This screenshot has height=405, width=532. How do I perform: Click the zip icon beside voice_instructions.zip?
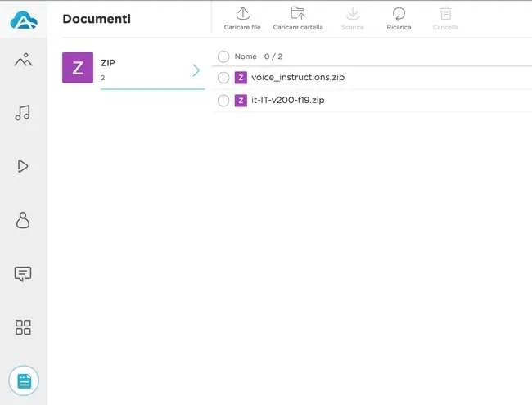(x=241, y=78)
